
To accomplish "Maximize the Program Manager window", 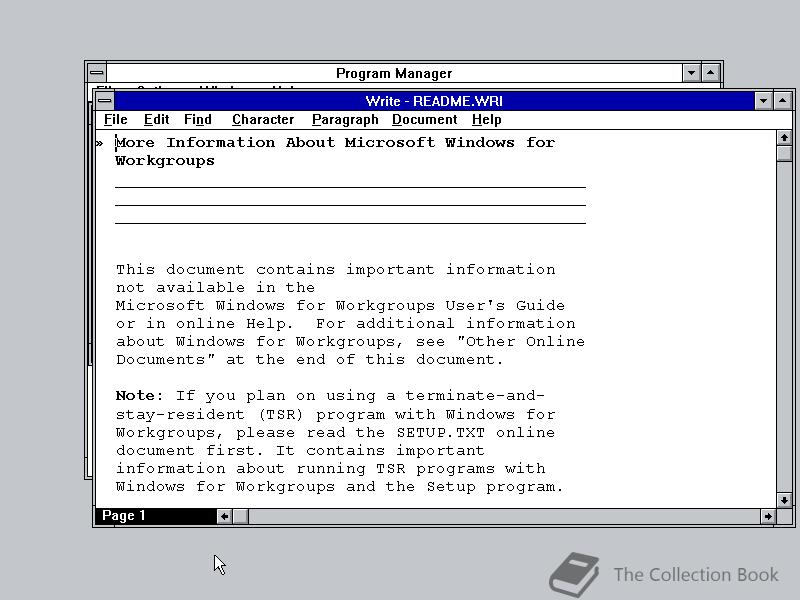I will [710, 73].
